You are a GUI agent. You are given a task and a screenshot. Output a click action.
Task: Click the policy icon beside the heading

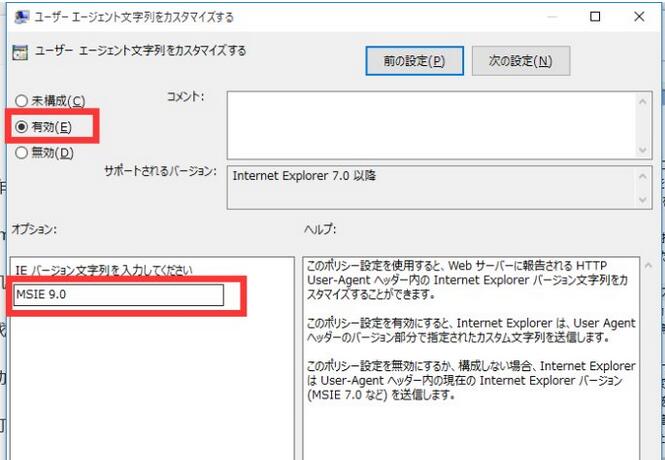pos(20,53)
